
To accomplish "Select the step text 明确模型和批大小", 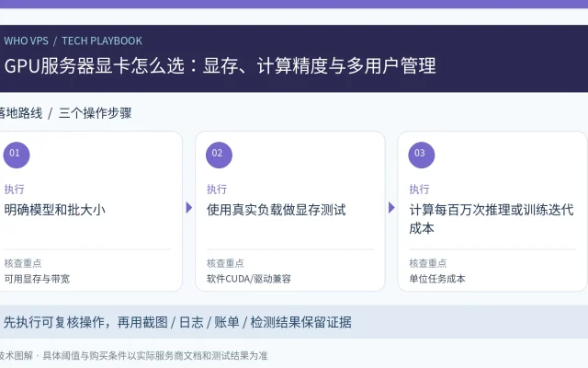I will [55, 210].
